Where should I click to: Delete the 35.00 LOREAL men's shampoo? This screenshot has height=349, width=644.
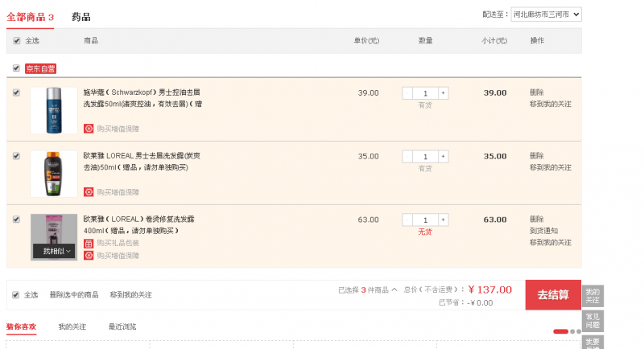pos(536,156)
